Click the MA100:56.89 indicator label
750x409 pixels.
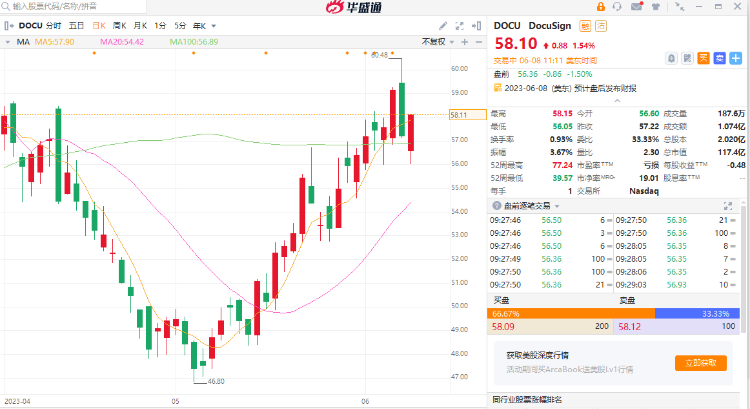(x=194, y=42)
